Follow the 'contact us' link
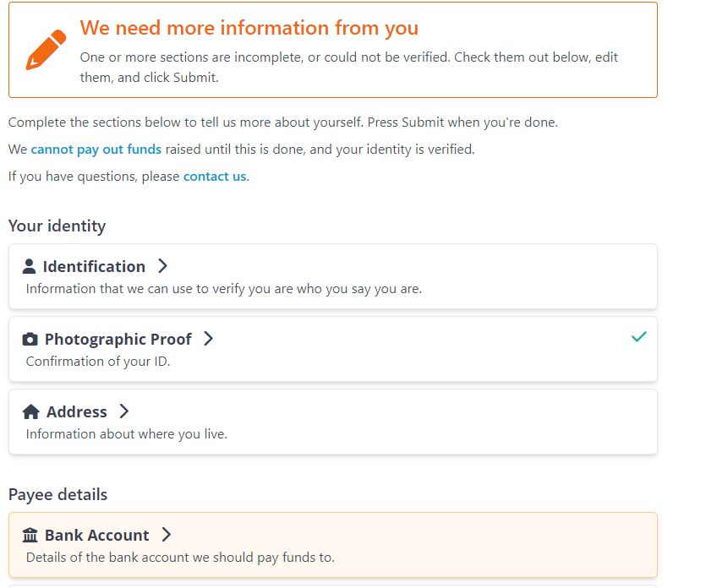The image size is (717, 588). pyautogui.click(x=215, y=177)
